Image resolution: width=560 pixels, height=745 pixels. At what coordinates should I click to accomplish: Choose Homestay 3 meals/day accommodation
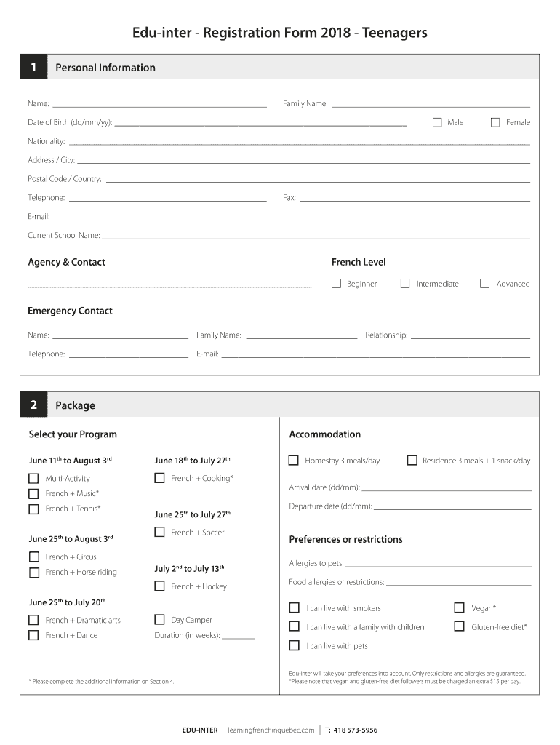point(294,461)
